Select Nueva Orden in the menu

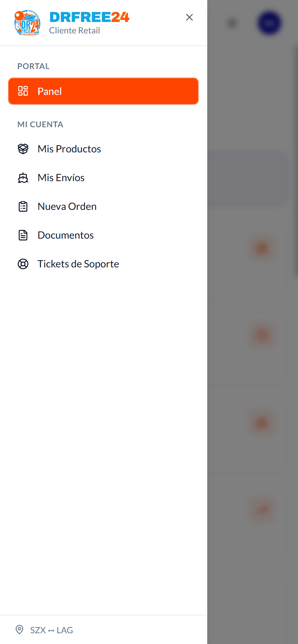point(103,206)
